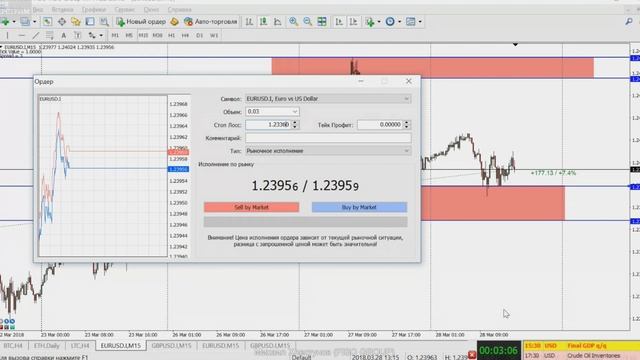Image resolution: width=640 pixels, height=360 pixels.
Task: Open search magnifier at top right
Action: tap(629, 22)
